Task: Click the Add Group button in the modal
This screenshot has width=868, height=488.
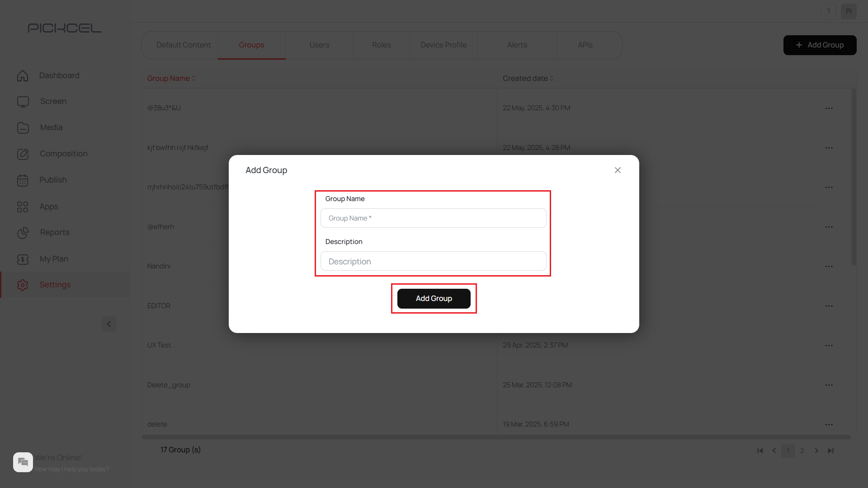Action: coord(434,298)
